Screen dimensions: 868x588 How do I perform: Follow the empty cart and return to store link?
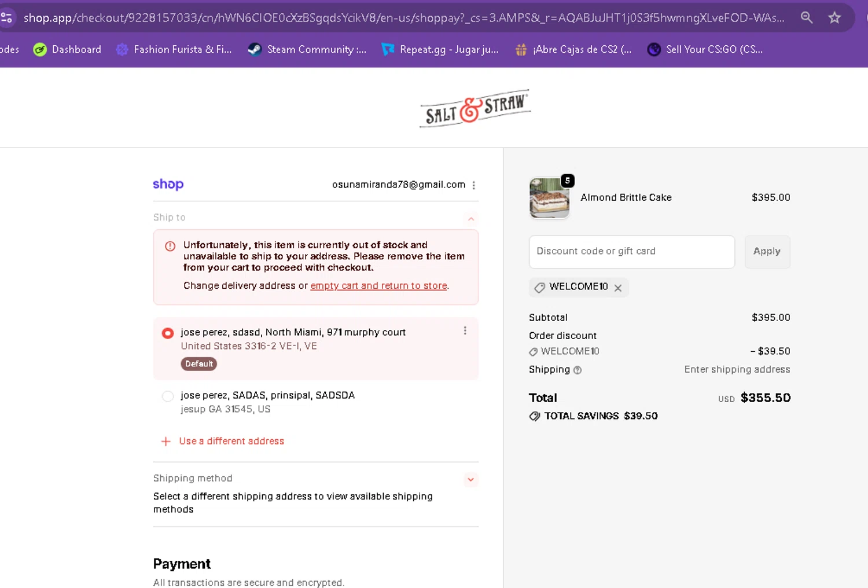click(x=378, y=285)
